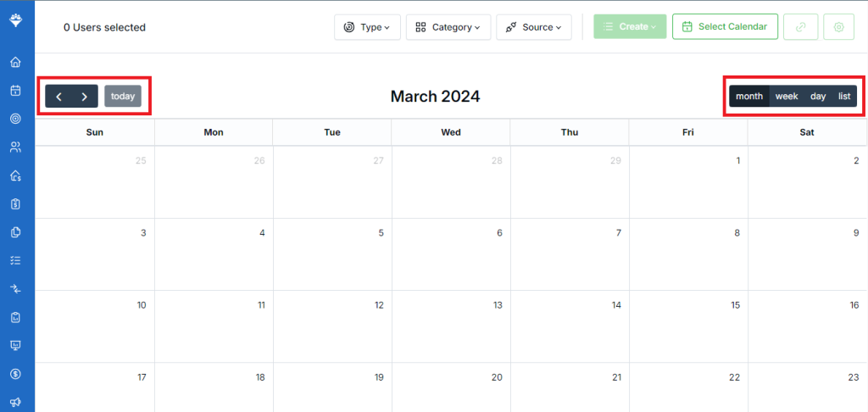
Task: Open the Home icon in sidebar
Action: tap(15, 62)
